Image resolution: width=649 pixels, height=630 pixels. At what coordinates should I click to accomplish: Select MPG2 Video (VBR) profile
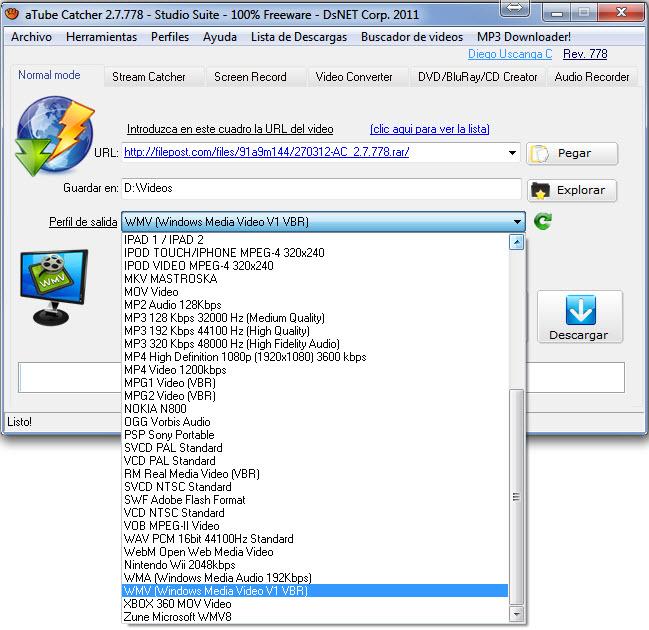(x=315, y=396)
